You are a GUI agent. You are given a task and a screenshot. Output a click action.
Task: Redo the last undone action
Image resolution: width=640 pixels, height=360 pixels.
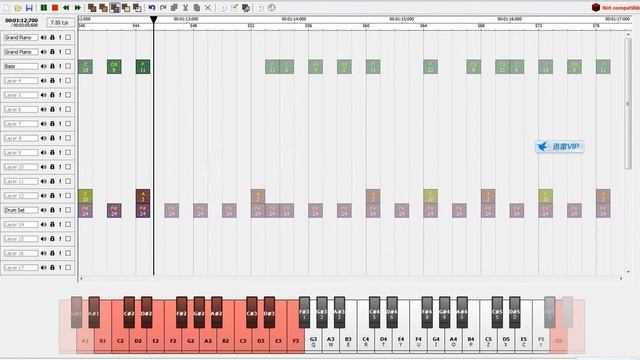163,8
